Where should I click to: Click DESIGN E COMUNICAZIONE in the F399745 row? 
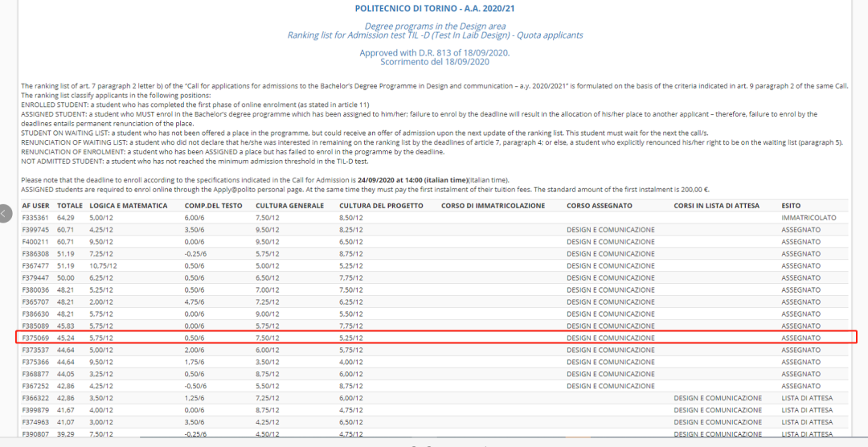[x=611, y=229]
